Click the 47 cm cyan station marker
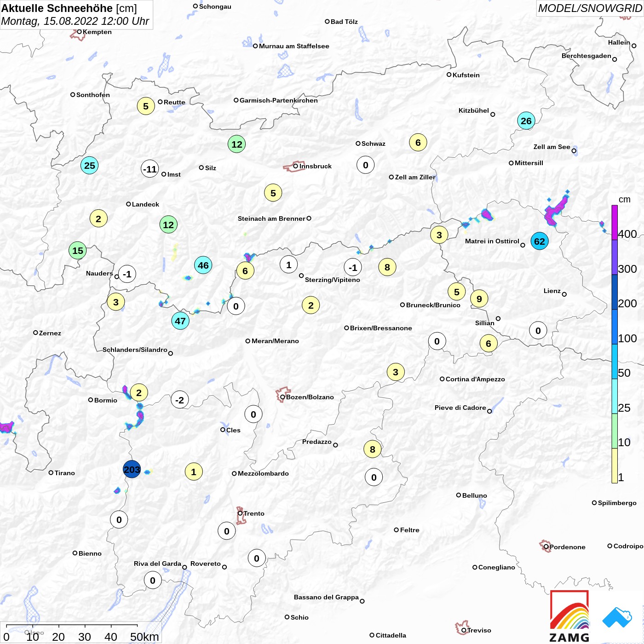This screenshot has height=644, width=644. [x=180, y=321]
